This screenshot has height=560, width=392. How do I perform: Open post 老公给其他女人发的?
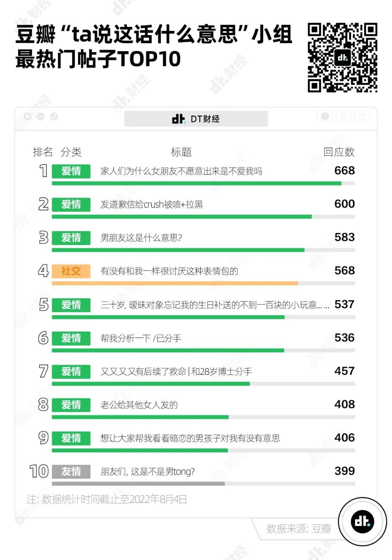pos(139,405)
